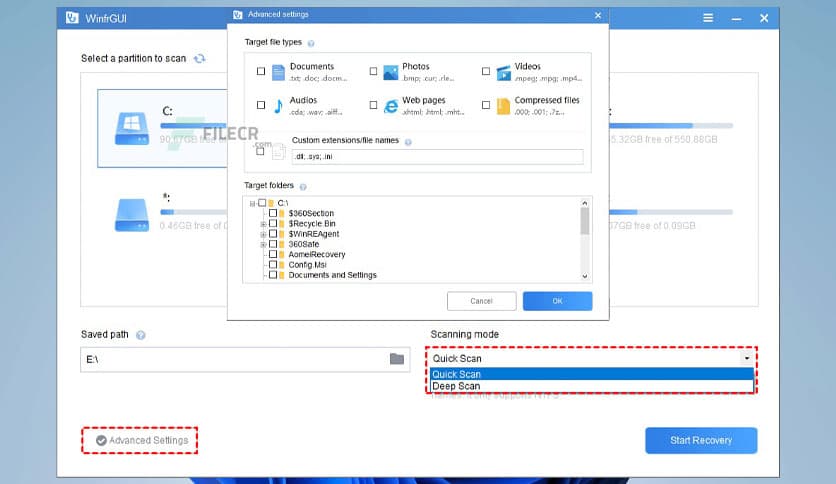836x484 pixels.
Task: Select the Config.Msi folder name
Action: pos(307,265)
